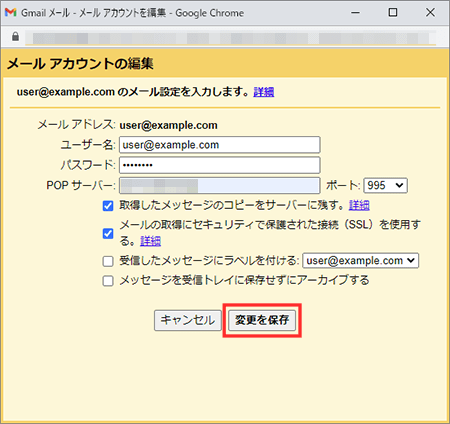Click the padlock icon in address bar

[x=15, y=36]
